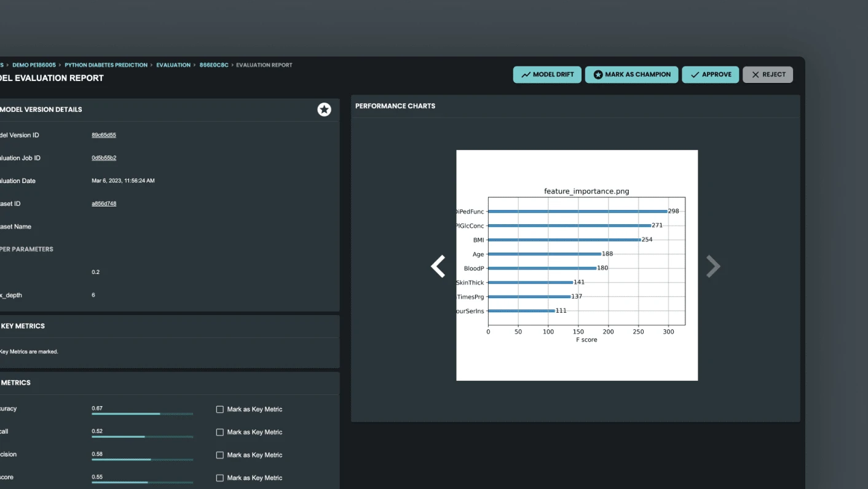
Task: Click the 0.67 metric progress bar
Action: [142, 414]
